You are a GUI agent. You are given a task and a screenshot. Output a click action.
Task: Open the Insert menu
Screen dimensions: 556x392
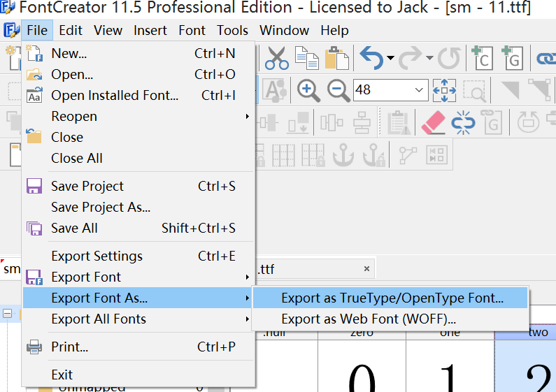click(150, 31)
